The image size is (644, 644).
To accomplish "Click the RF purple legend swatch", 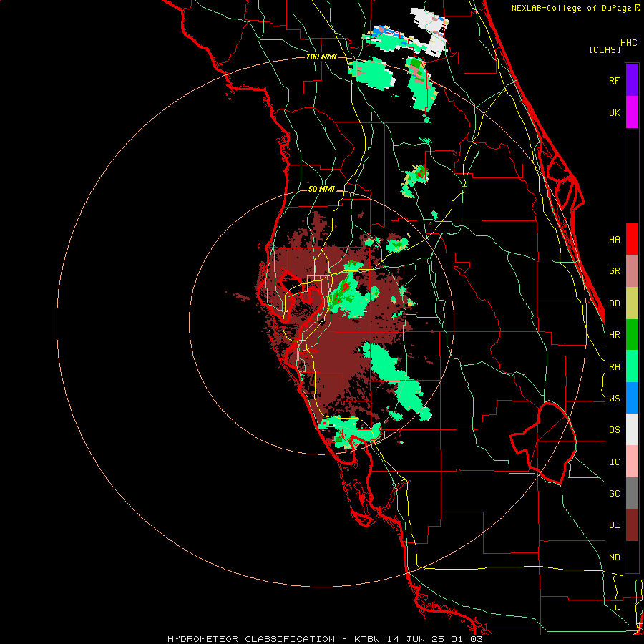I will (632, 80).
